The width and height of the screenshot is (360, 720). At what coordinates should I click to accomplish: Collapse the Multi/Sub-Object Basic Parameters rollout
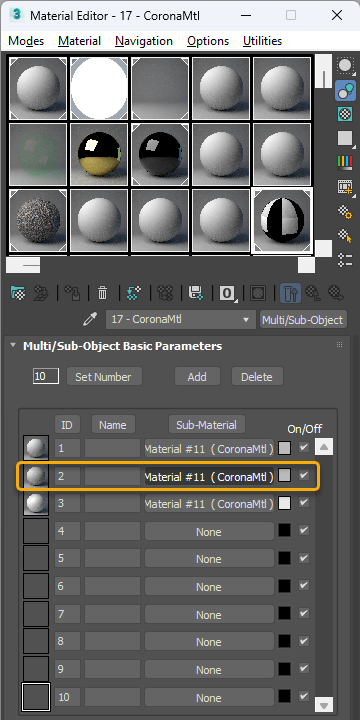(x=13, y=345)
